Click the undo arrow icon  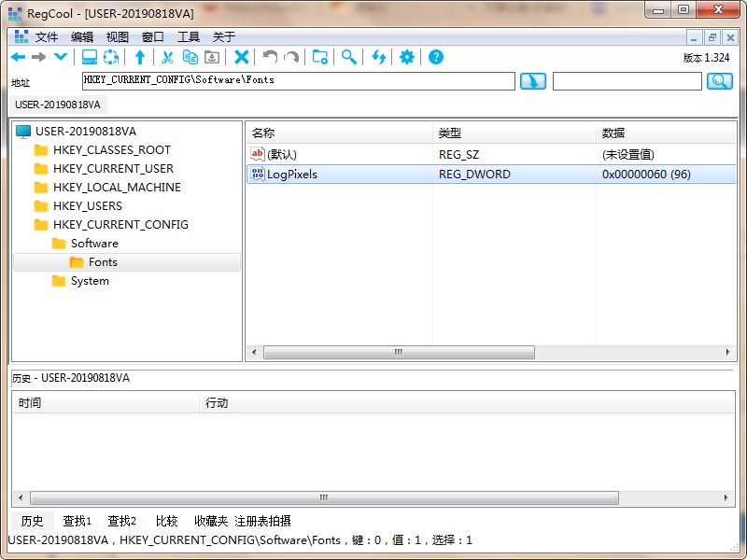pyautogui.click(x=270, y=57)
